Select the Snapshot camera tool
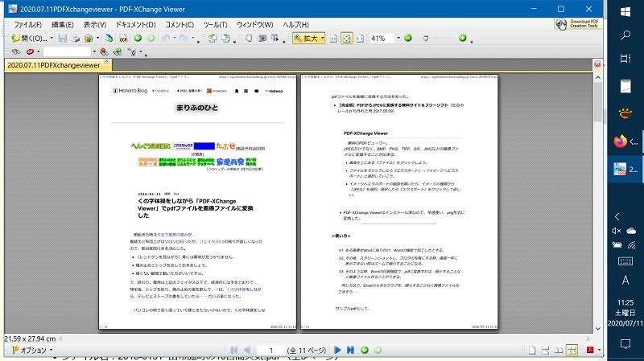644x361 pixels. pos(262,38)
